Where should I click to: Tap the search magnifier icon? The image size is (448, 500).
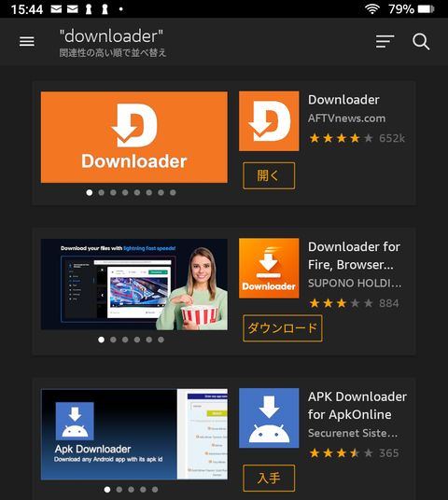tap(421, 41)
